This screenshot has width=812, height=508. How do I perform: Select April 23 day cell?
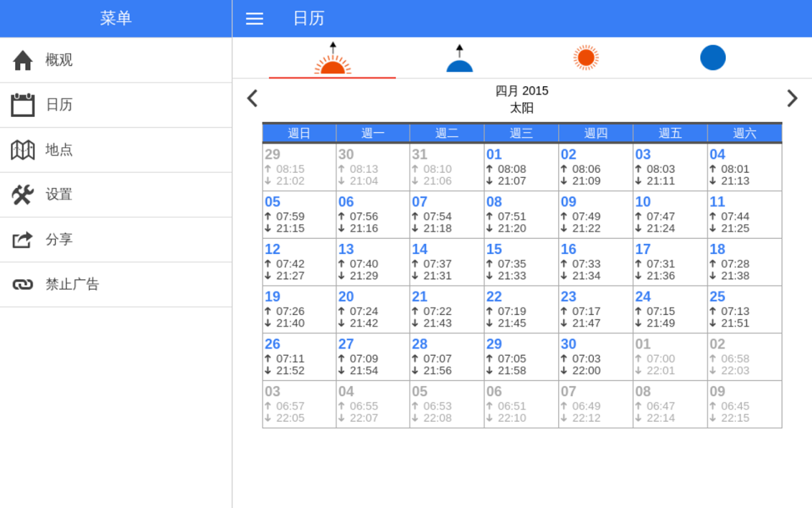point(595,309)
